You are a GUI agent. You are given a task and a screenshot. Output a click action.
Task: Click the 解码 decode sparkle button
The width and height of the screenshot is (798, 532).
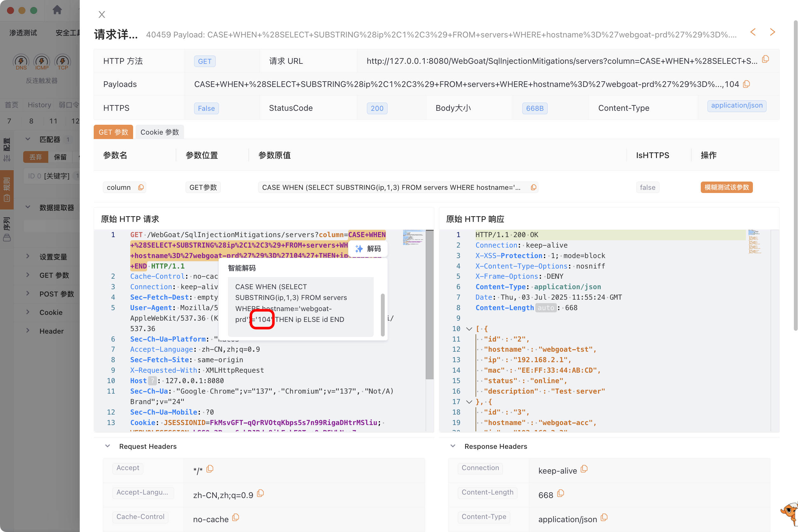tap(368, 249)
